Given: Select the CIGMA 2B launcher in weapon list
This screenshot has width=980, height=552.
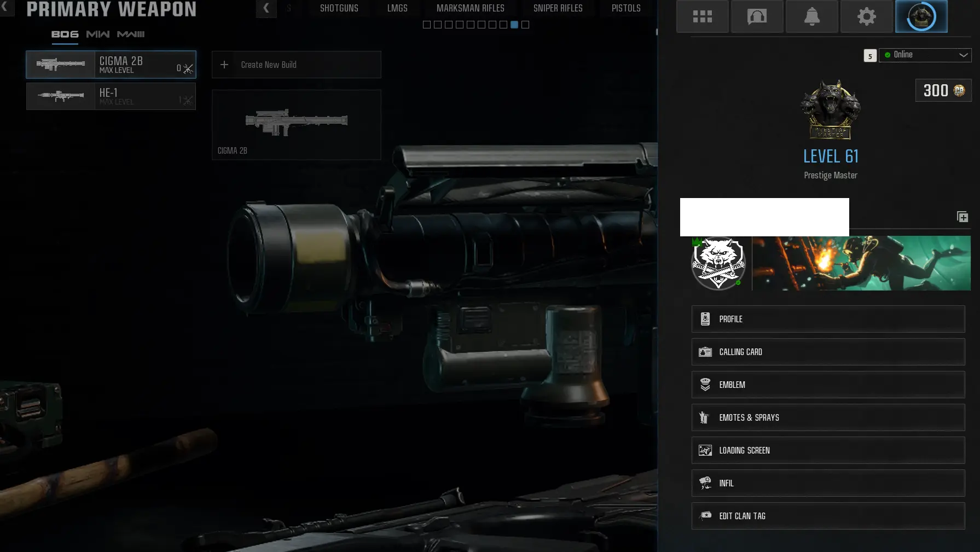Looking at the screenshot, I should (x=111, y=65).
